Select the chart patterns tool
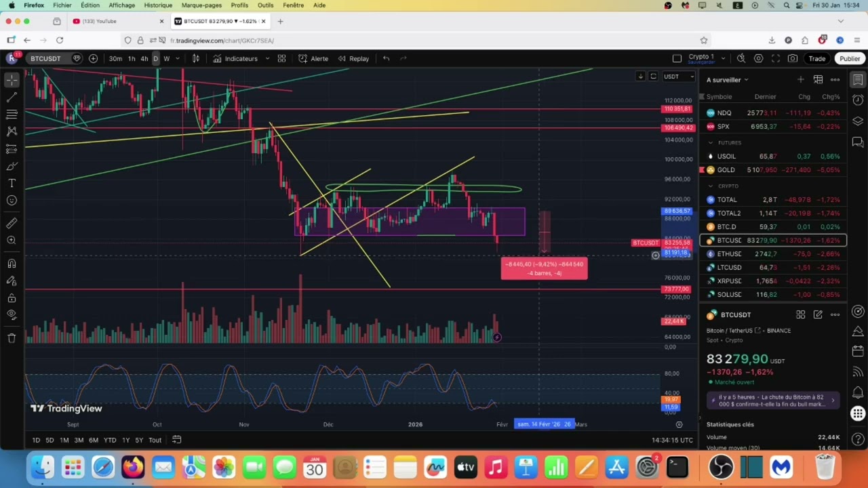 point(12,131)
